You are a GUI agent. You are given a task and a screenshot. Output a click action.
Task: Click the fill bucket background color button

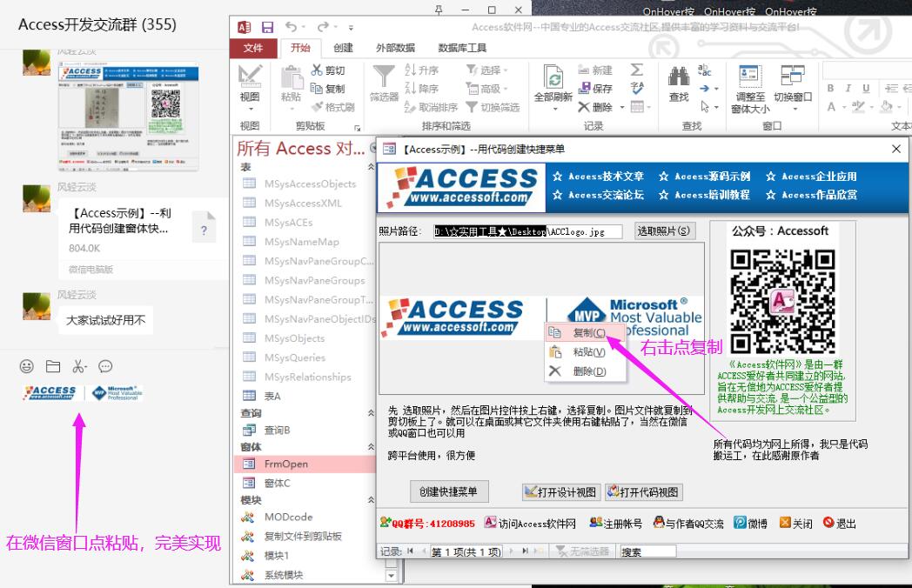coord(887,107)
